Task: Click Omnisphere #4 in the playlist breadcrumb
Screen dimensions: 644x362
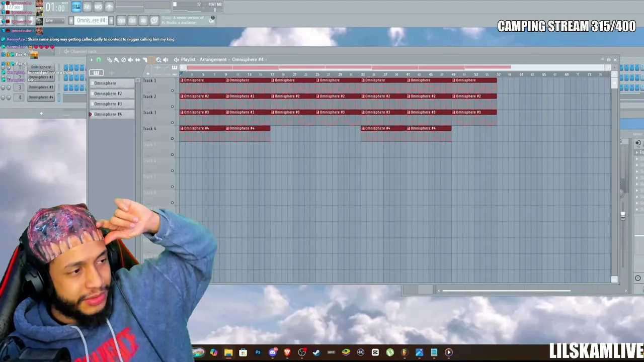Action: [x=248, y=60]
